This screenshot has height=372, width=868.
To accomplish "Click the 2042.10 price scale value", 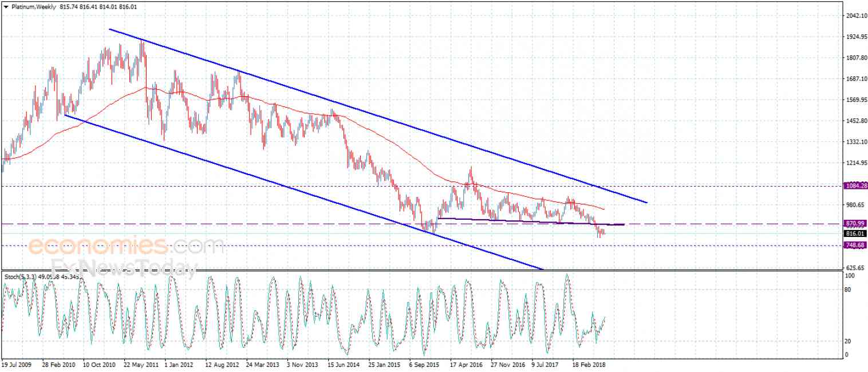I will pos(857,15).
